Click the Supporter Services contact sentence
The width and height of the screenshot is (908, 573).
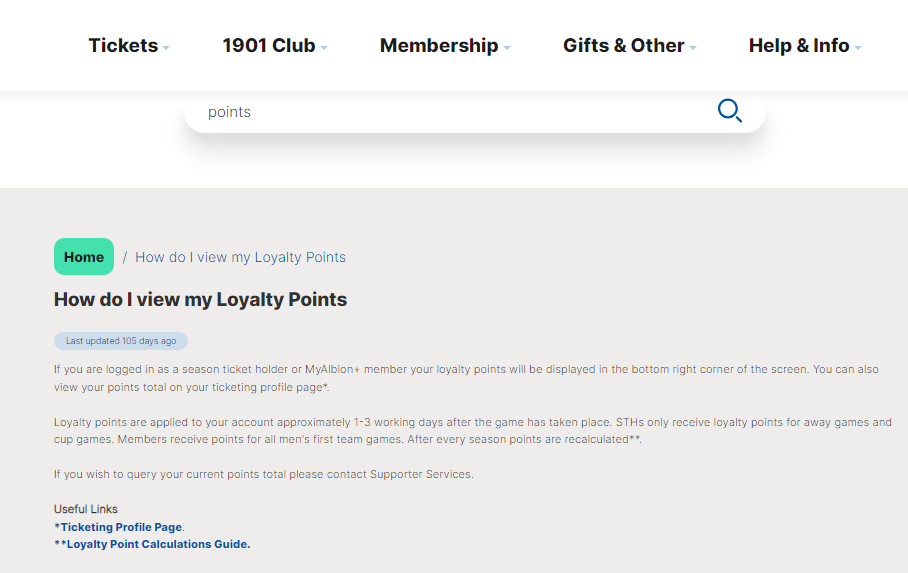point(263,474)
